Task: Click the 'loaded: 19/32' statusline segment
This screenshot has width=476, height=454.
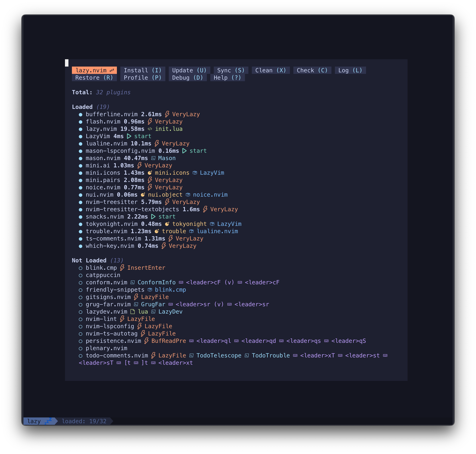Action: click(x=84, y=421)
